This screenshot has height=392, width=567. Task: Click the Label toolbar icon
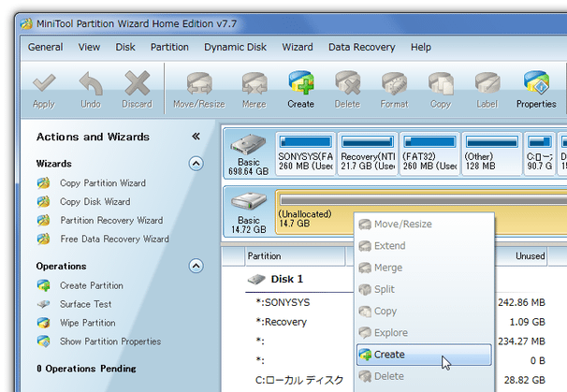coord(487,84)
